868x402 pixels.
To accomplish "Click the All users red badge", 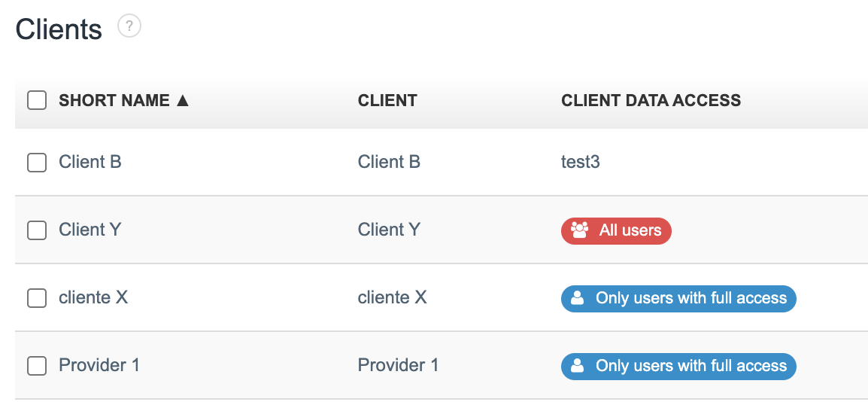I will click(616, 230).
